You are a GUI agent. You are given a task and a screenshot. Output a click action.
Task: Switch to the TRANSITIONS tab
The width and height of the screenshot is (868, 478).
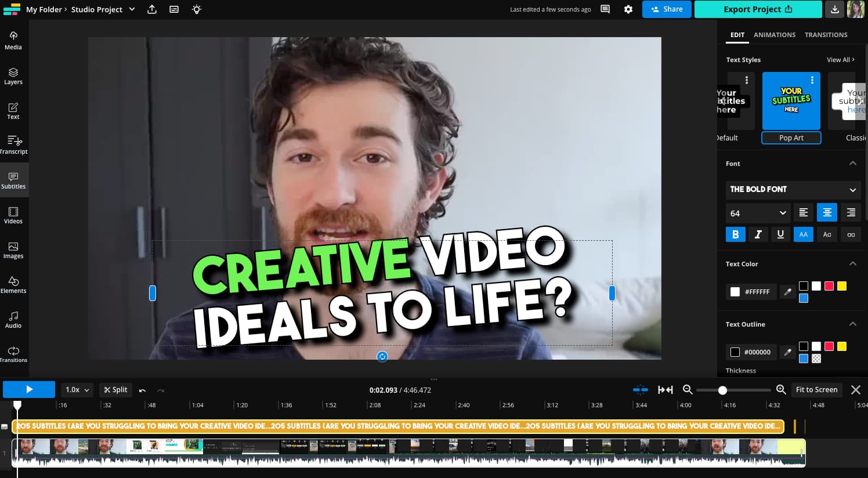pos(826,35)
